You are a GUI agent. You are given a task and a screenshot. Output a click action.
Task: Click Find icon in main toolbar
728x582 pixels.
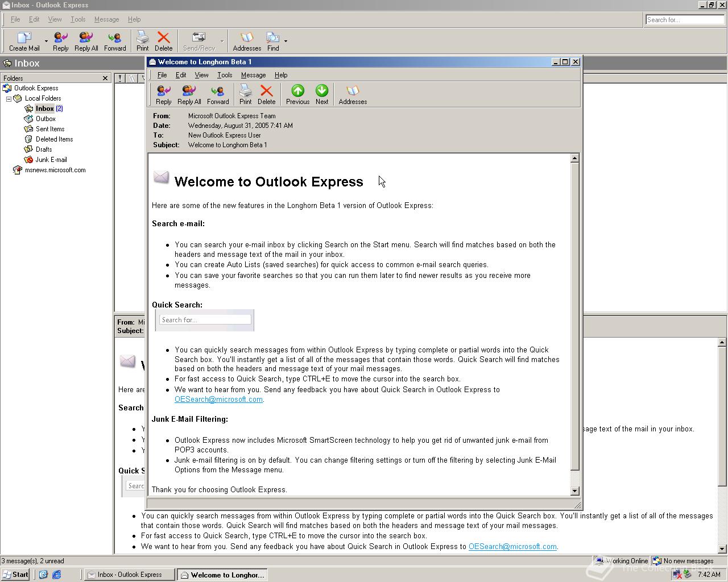tap(273, 41)
